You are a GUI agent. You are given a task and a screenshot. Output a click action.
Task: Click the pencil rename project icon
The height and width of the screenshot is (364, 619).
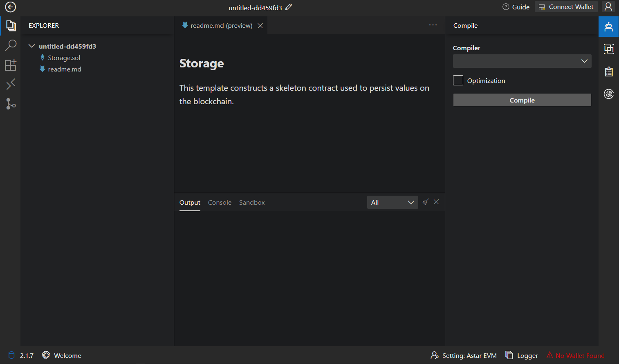tap(289, 7)
